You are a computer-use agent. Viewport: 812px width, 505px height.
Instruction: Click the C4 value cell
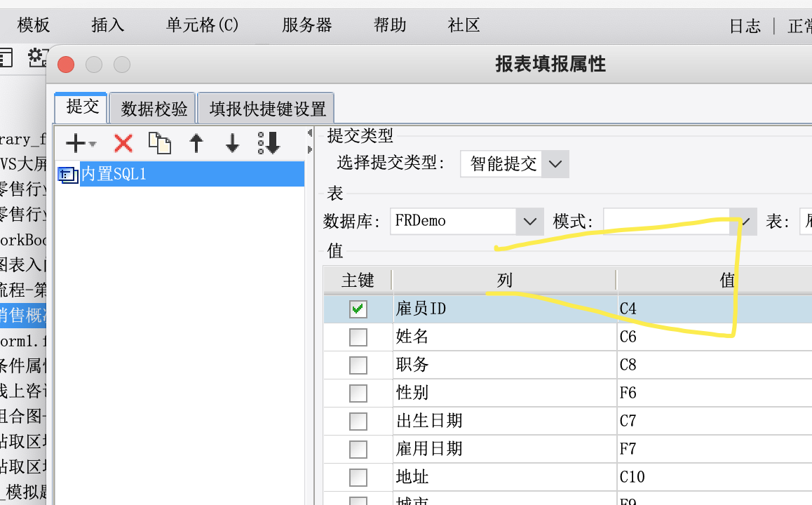pyautogui.click(x=715, y=309)
